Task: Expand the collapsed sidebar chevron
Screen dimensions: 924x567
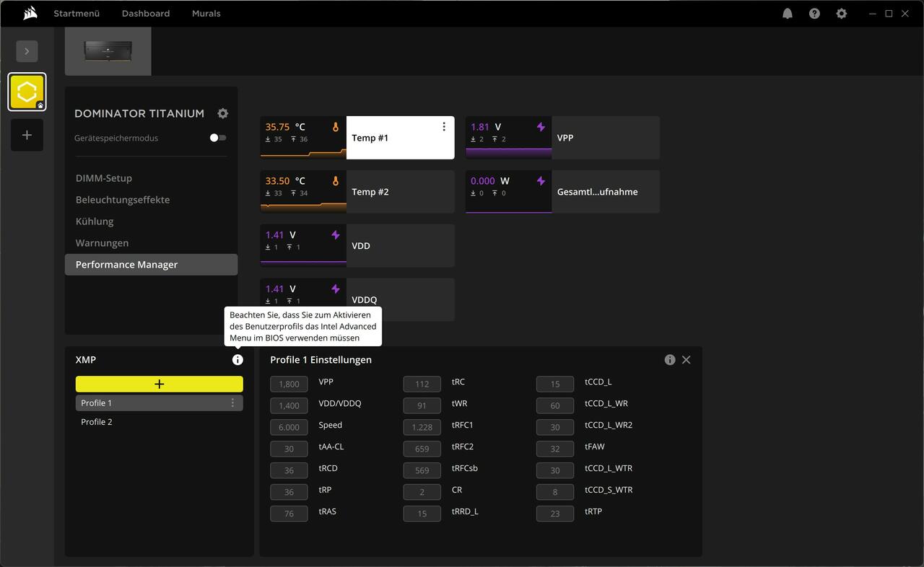Action: [27, 51]
